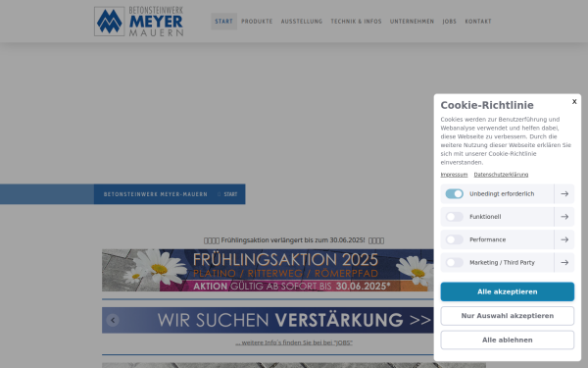Expand Funktionell details arrow
This screenshot has width=588, height=368.
click(x=564, y=217)
